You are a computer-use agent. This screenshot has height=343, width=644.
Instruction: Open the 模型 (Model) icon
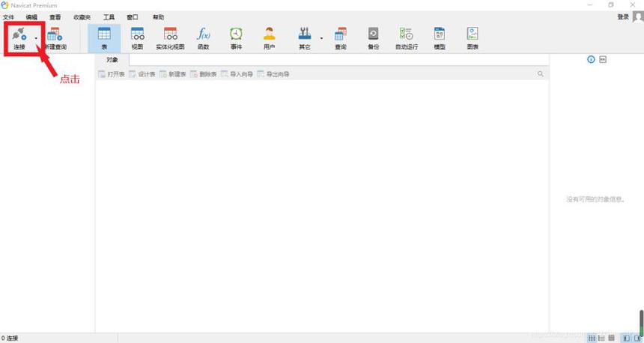[440, 39]
